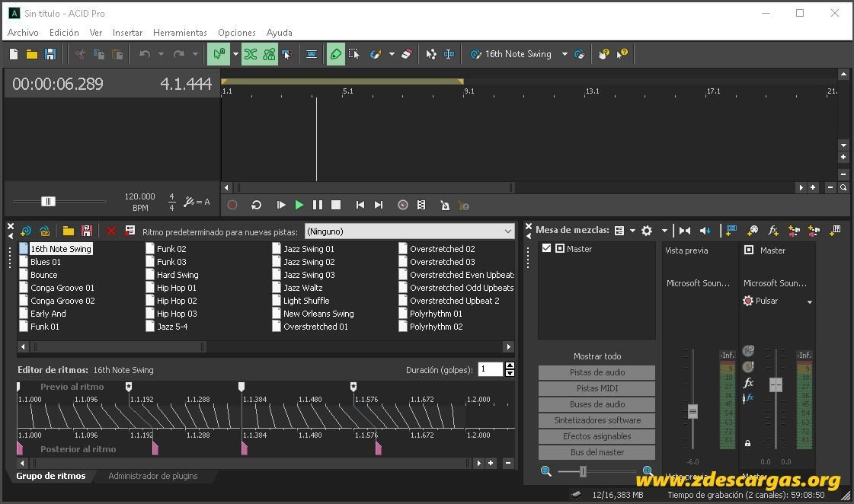Viewport: 854px width, 504px height.
Task: Insert assignable FX icon in mixing console
Action: point(772,230)
